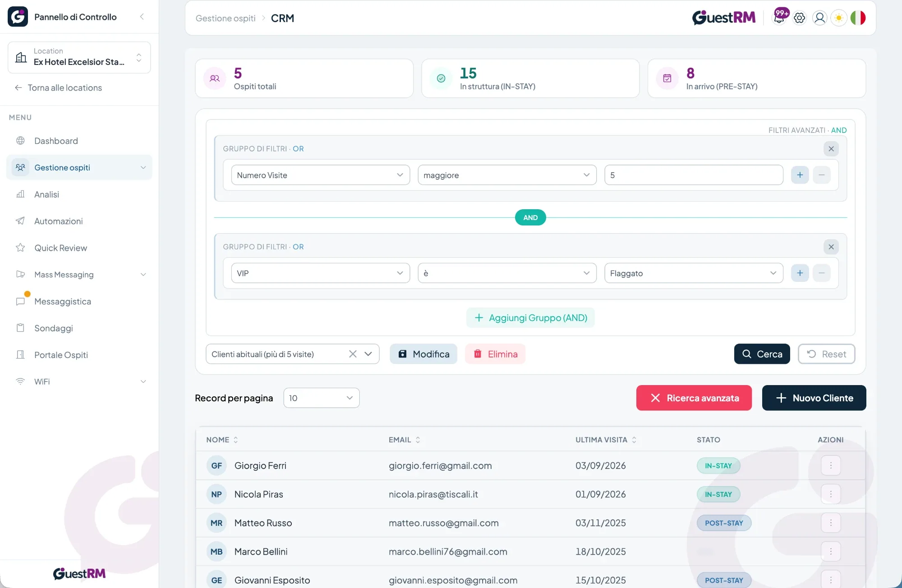
Task: Open actions menu for Matteo Russo
Action: [x=831, y=523]
